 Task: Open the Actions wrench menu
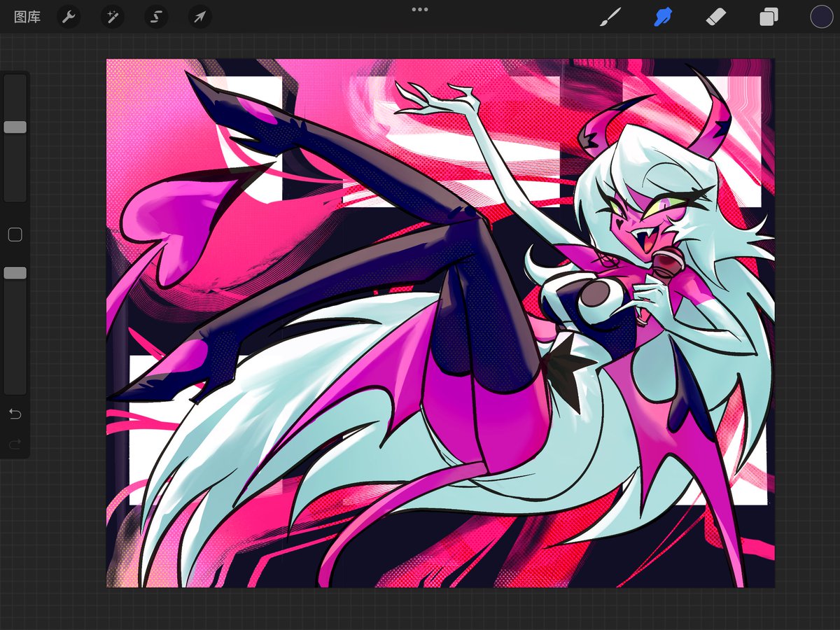68,17
